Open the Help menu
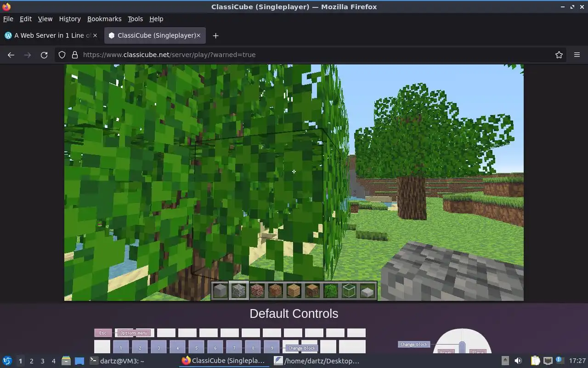 [156, 19]
